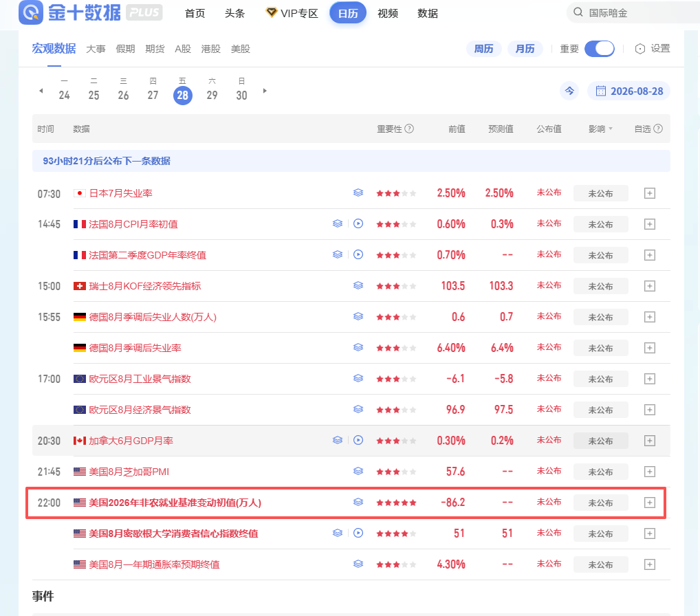
Task: Open layers icon for 欧元区8月工业景气指数
Action: pyautogui.click(x=358, y=379)
